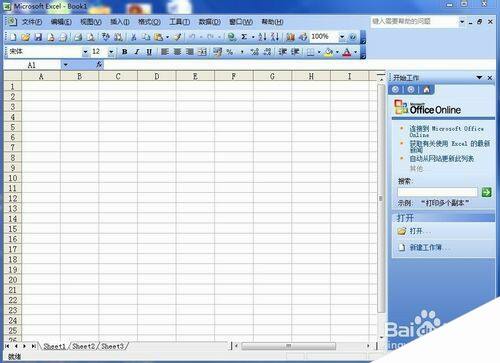Open the help question box dropdown arrow
Screen dimensions: 500x363
tap(462, 22)
